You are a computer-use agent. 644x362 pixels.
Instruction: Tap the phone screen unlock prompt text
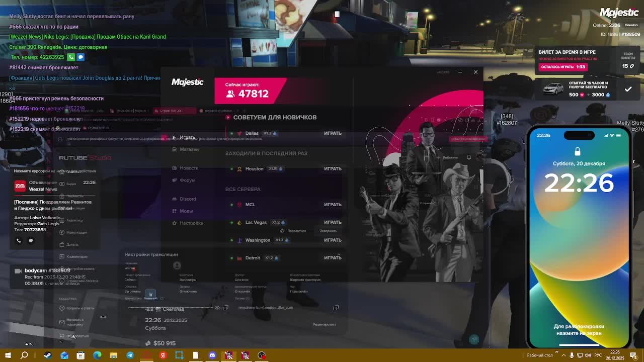tap(579, 329)
